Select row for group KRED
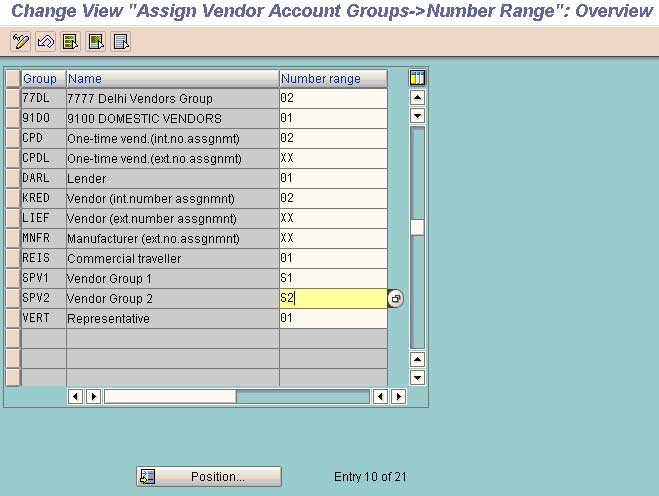This screenshot has width=659, height=496. 13,198
